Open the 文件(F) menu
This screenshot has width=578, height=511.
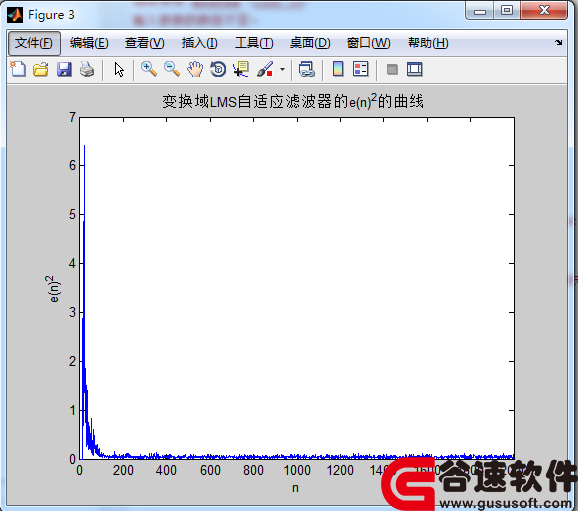point(34,43)
